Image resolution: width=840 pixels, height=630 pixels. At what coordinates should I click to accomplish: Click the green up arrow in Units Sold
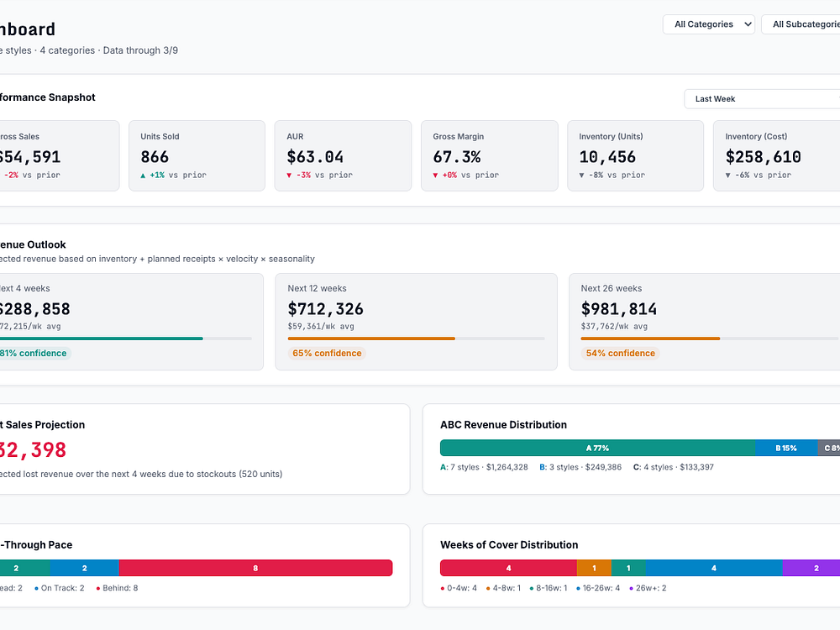coord(144,176)
